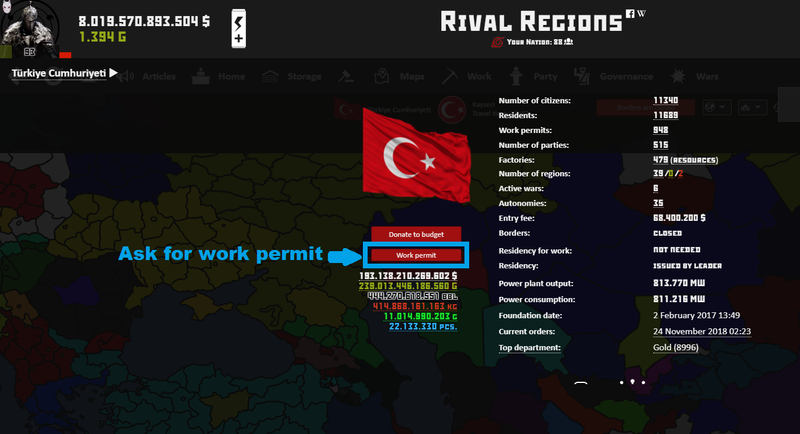Screen dimensions: 800x434
Task: Open the Wars menu
Action: 707,76
